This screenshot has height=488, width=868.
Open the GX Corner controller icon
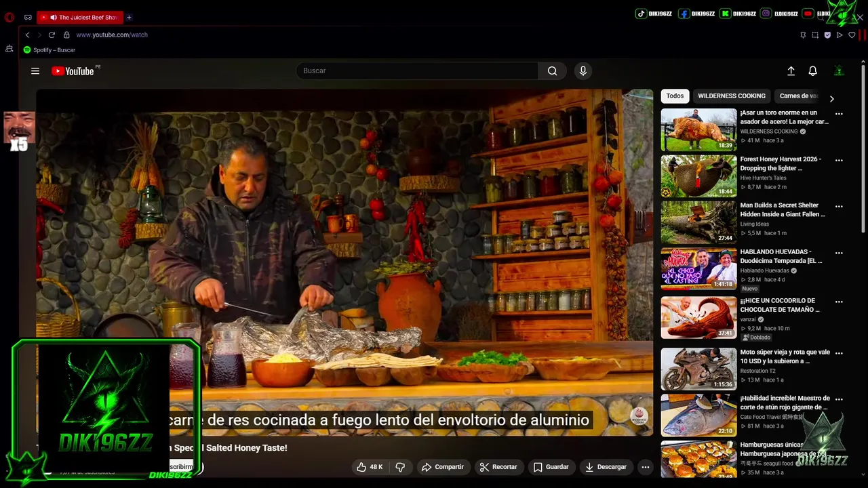click(x=28, y=18)
